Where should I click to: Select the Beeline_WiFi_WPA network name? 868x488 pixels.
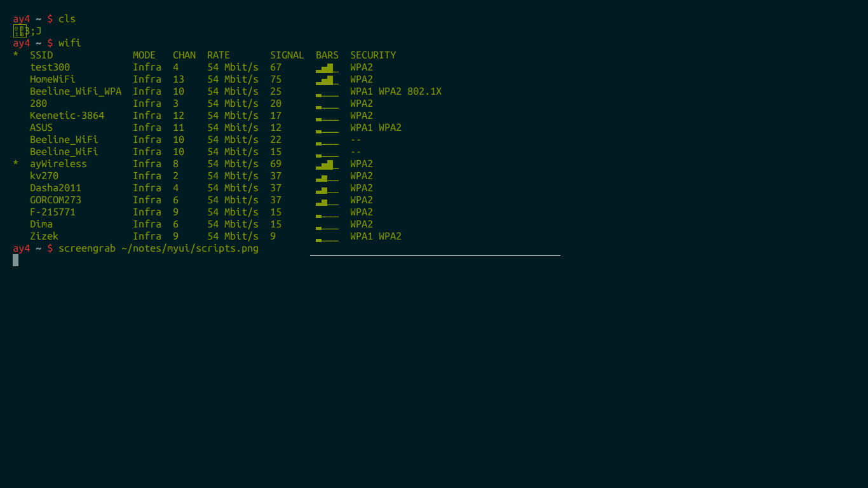[76, 91]
